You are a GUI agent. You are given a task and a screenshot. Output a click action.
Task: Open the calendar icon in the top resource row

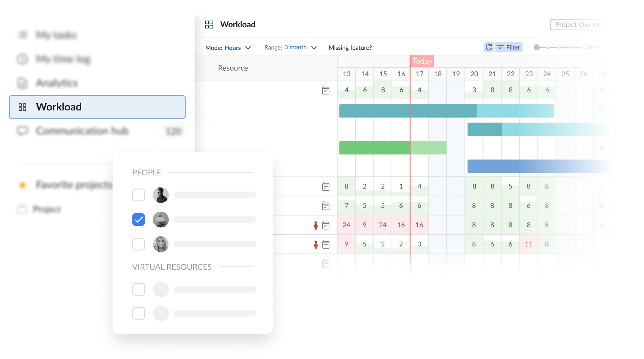pos(326,90)
